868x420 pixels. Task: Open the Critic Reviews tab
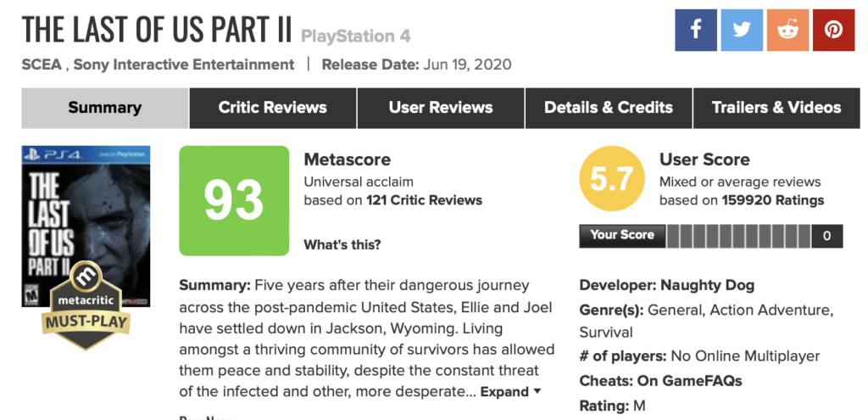pyautogui.click(x=272, y=108)
